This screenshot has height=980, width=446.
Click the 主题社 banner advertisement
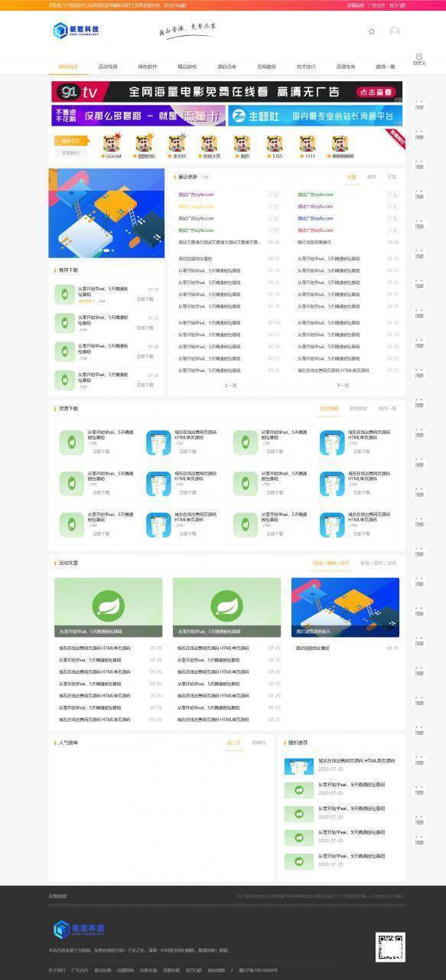[x=315, y=116]
